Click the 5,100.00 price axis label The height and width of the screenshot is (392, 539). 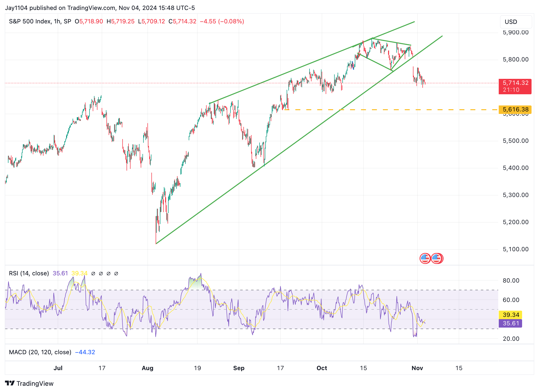pyautogui.click(x=516, y=249)
